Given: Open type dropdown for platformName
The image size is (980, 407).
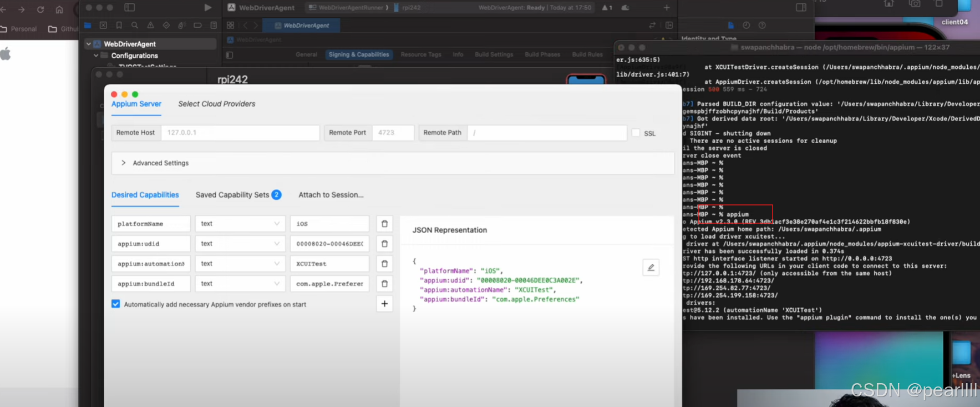Looking at the screenshot, I should (240, 224).
